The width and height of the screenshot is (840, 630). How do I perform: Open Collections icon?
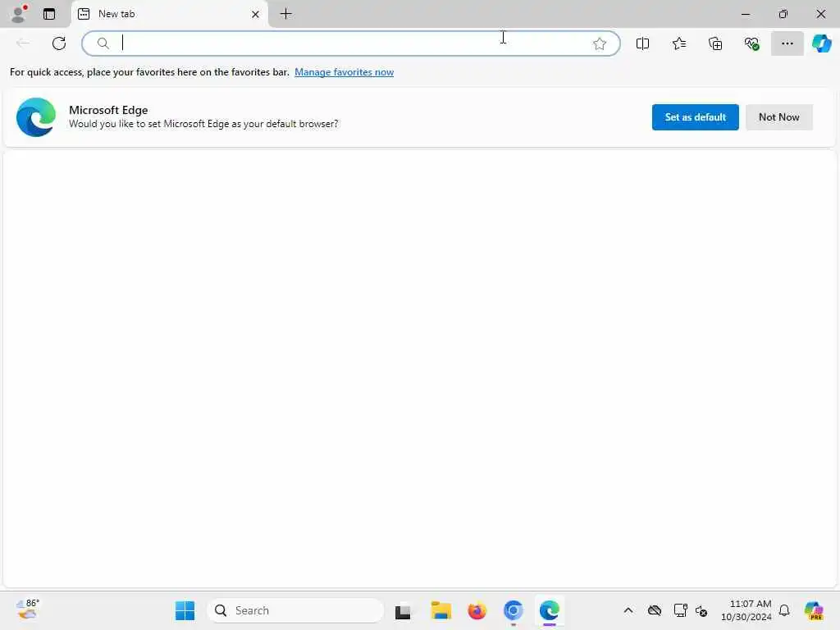[x=715, y=43]
